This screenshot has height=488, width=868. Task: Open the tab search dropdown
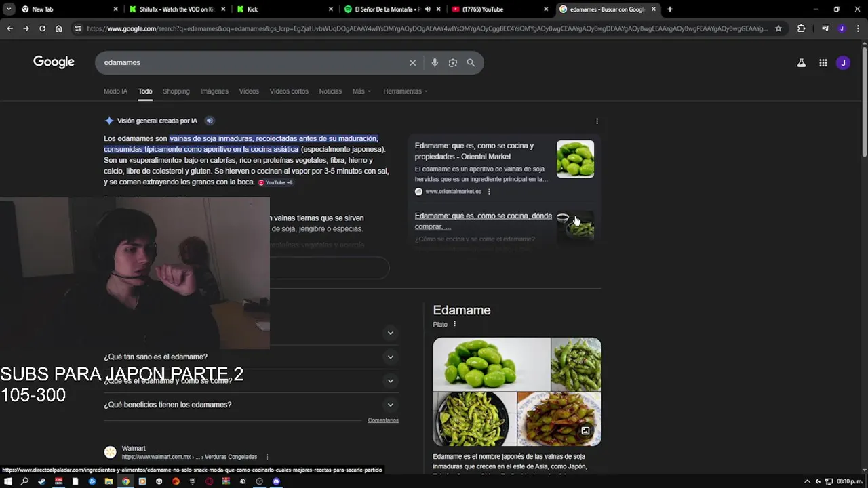tap(8, 9)
